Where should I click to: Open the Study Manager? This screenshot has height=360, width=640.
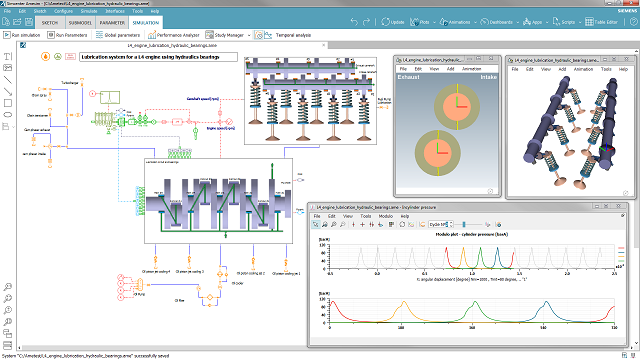224,35
